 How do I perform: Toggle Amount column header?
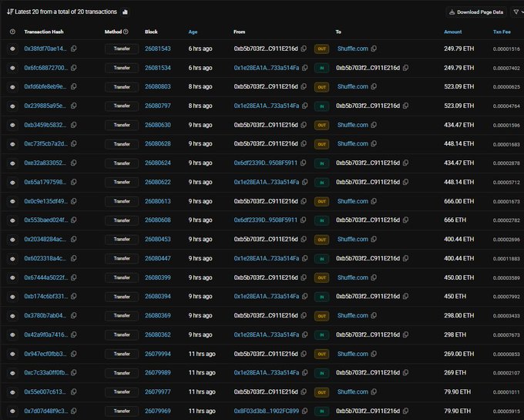coord(453,32)
